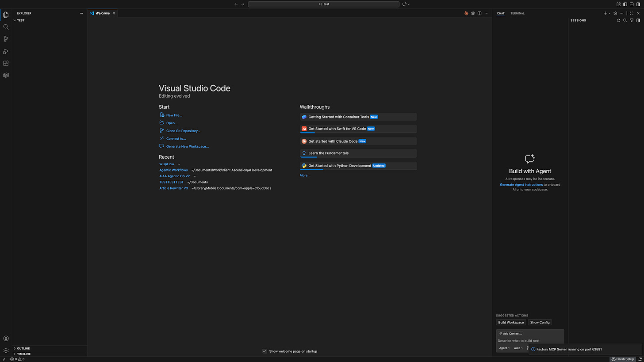Open the Auto model dropdown
The width and height of the screenshot is (644, 362).
518,348
